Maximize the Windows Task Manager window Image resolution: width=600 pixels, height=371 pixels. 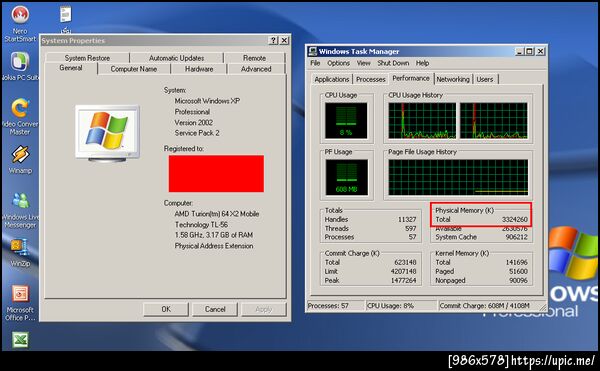[x=530, y=51]
